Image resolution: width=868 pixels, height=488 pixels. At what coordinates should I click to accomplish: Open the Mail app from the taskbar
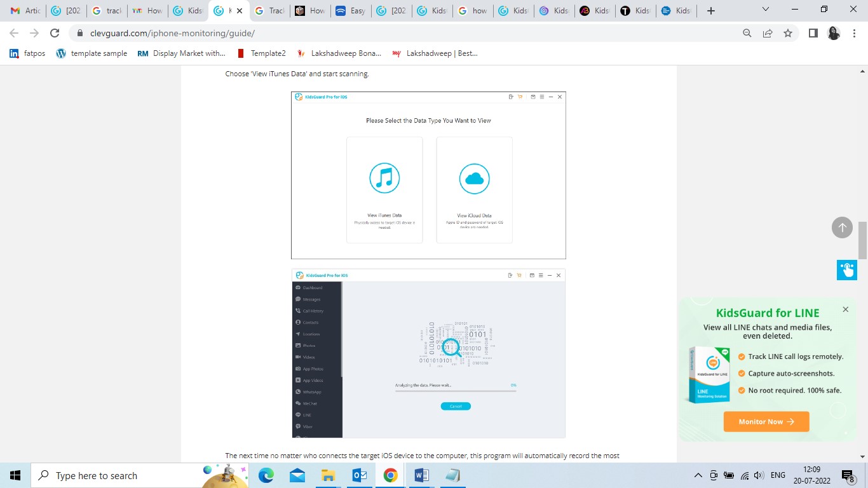pos(297,475)
